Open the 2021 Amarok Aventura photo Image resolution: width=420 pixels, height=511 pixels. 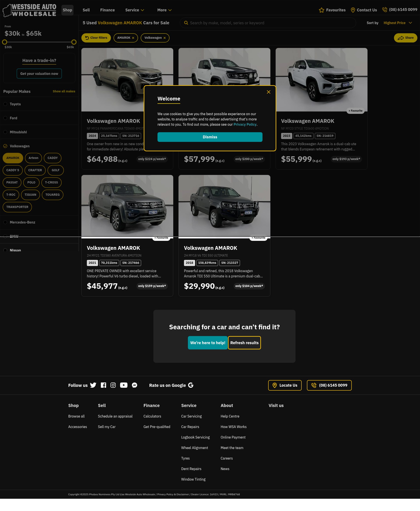pos(127,207)
